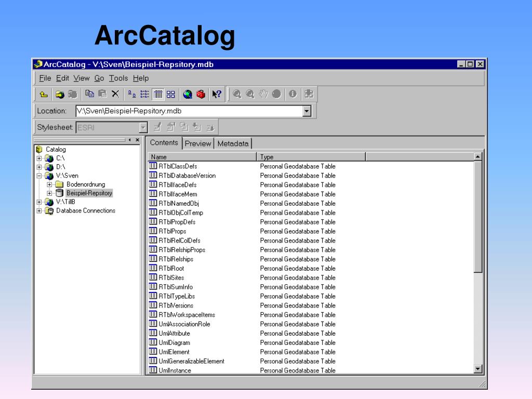532x399 pixels.
Task: Switch to the Preview tab
Action: tap(198, 143)
